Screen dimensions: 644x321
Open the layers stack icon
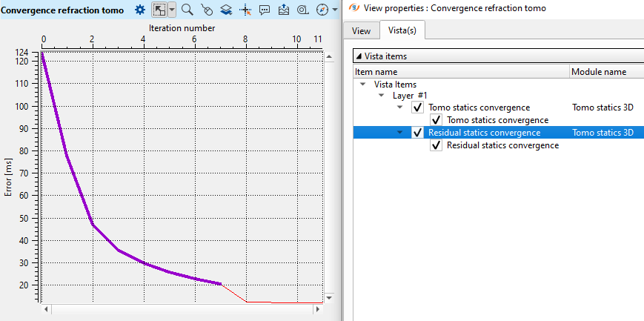[x=226, y=10]
